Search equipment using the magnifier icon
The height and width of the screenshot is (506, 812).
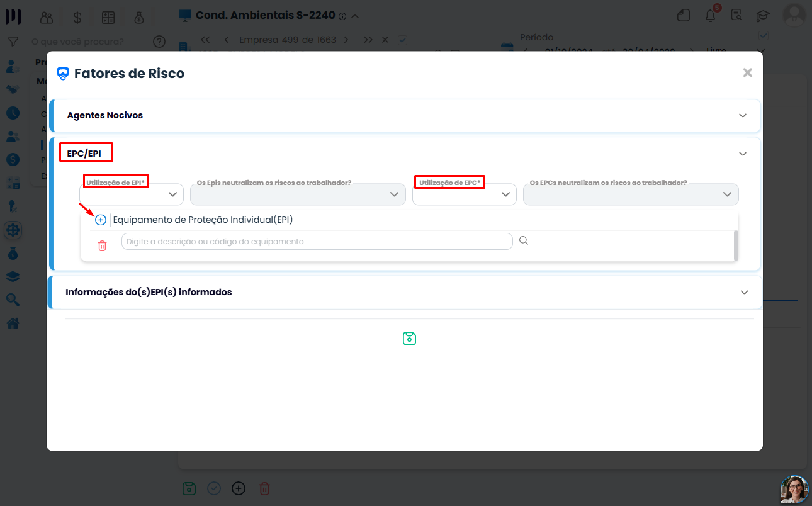click(523, 240)
